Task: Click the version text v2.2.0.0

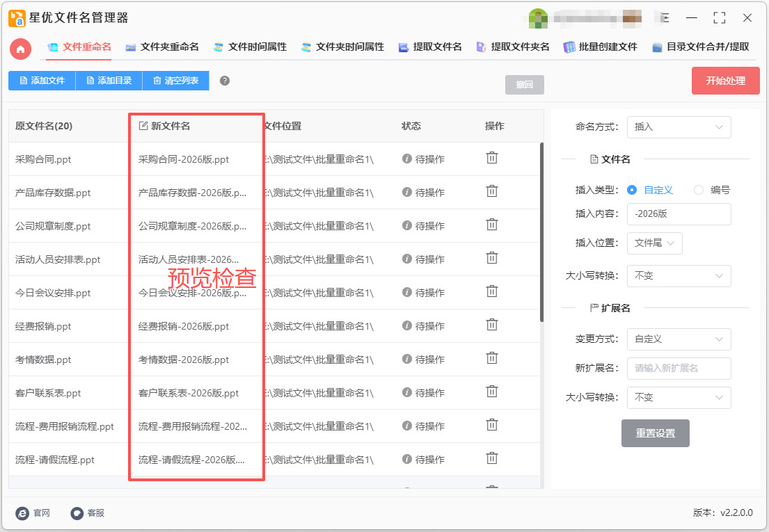Action: click(736, 513)
